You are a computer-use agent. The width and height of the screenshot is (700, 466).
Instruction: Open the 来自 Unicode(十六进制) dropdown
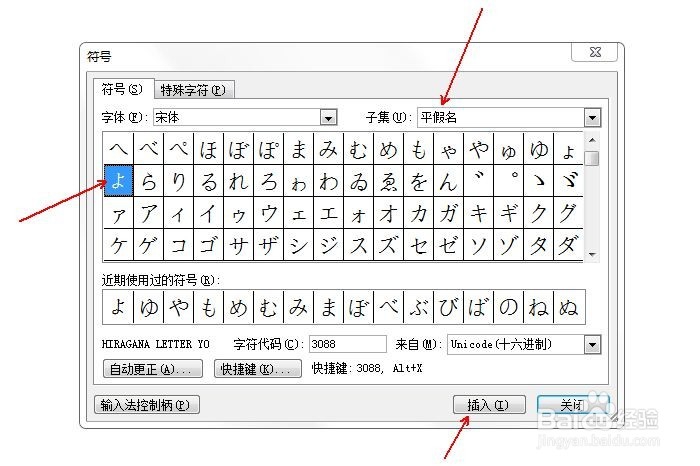coord(524,345)
